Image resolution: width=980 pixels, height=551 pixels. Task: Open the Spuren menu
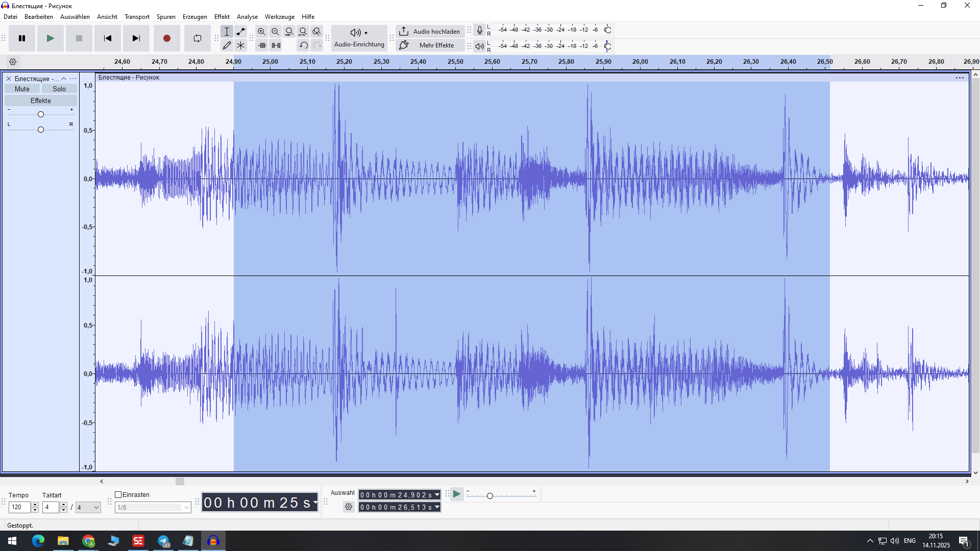166,17
